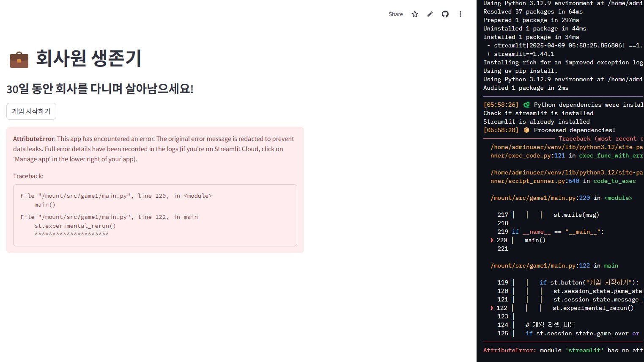
Task: Click the 'Using uv pip install.' log line
Action: pos(521,71)
